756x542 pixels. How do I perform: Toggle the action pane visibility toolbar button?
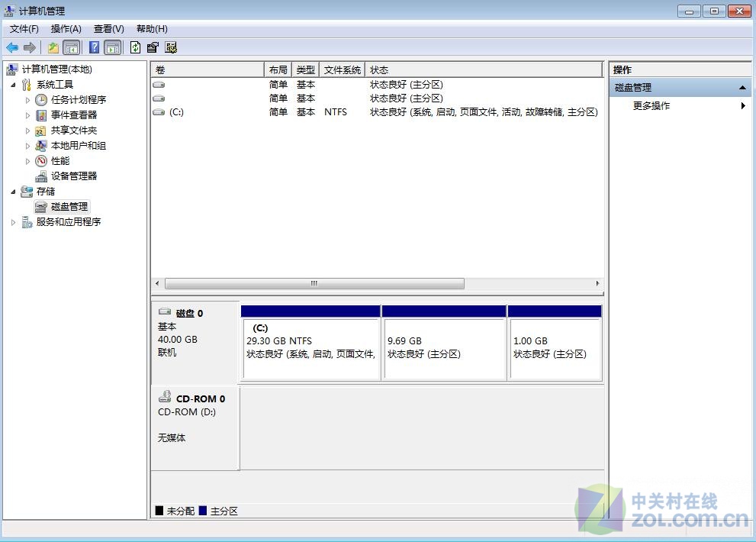pos(112,47)
